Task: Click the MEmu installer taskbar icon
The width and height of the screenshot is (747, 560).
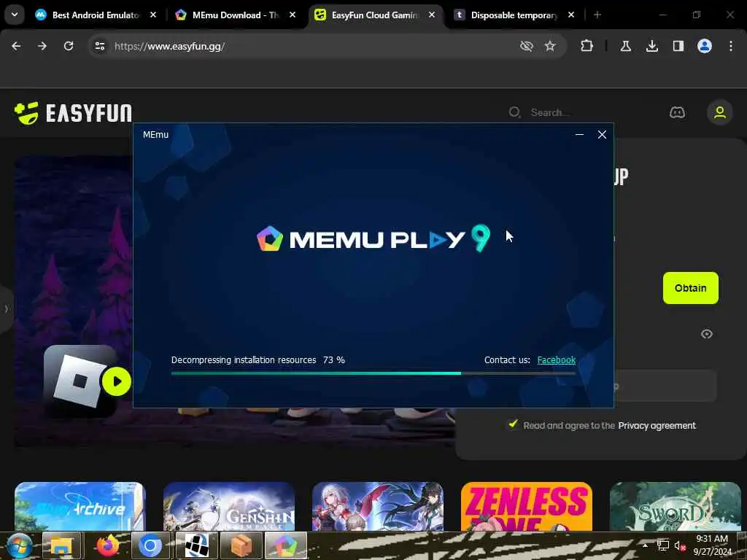Action: click(x=285, y=545)
